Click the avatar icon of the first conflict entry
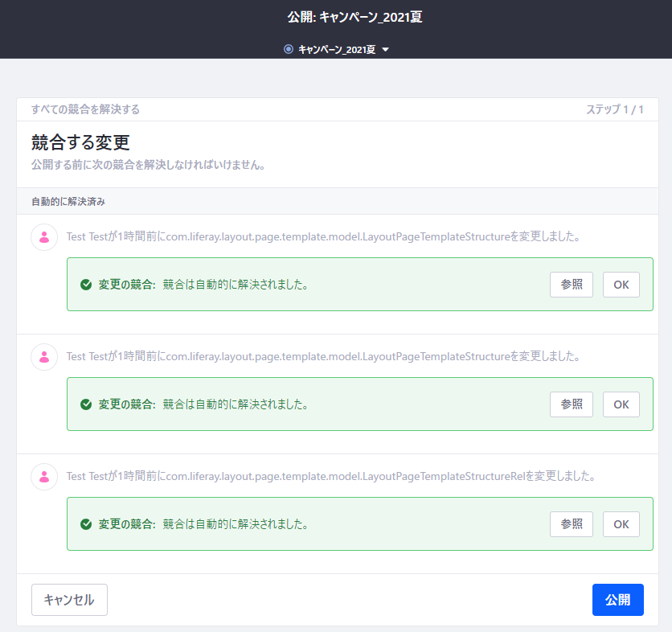 click(44, 237)
